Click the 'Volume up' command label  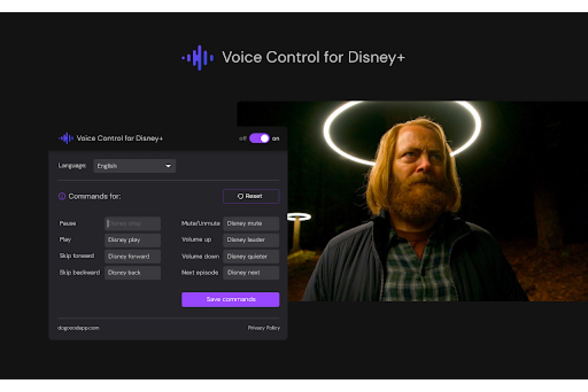196,240
